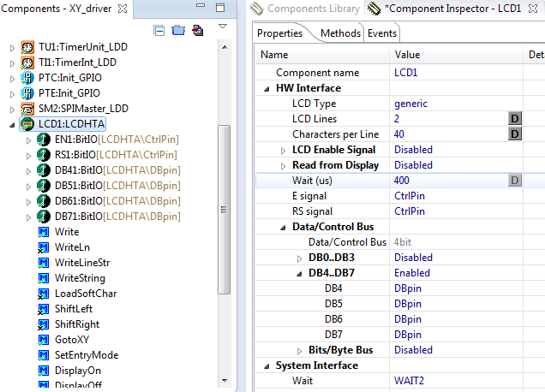Click the DB71:BitIO sub-component icon
The width and height of the screenshot is (545, 392).
pos(44,217)
